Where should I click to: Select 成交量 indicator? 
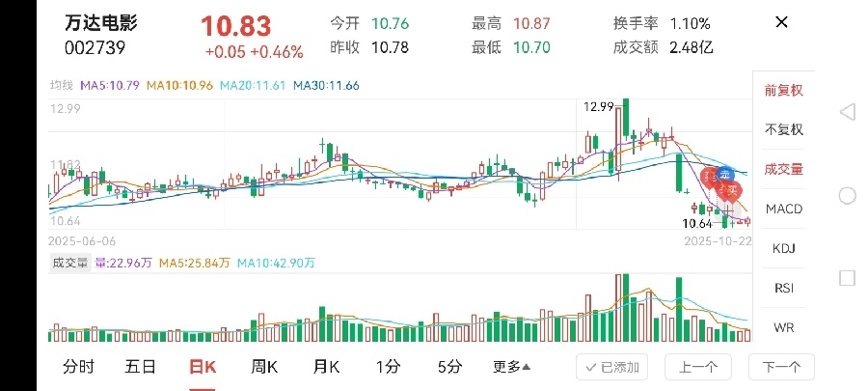click(784, 170)
